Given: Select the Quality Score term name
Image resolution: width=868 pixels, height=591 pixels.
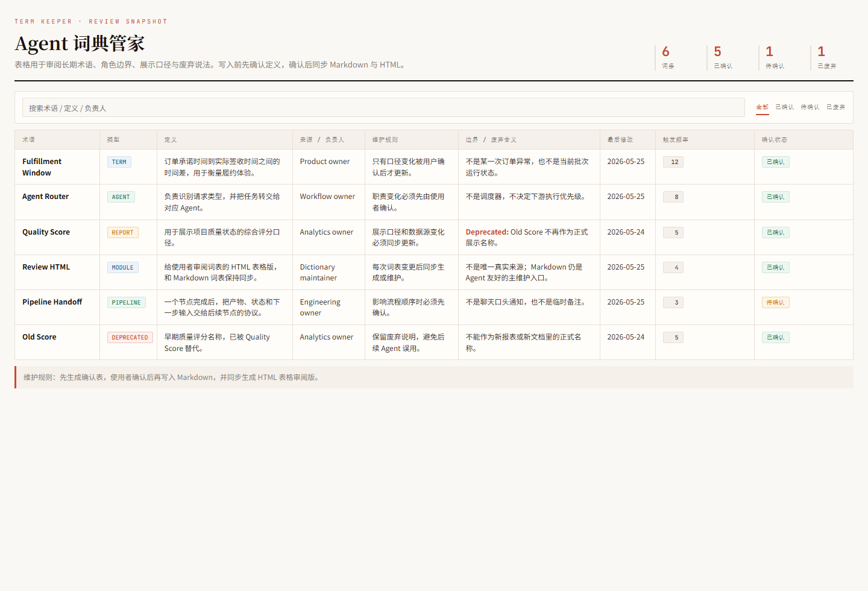Looking at the screenshot, I should point(46,232).
